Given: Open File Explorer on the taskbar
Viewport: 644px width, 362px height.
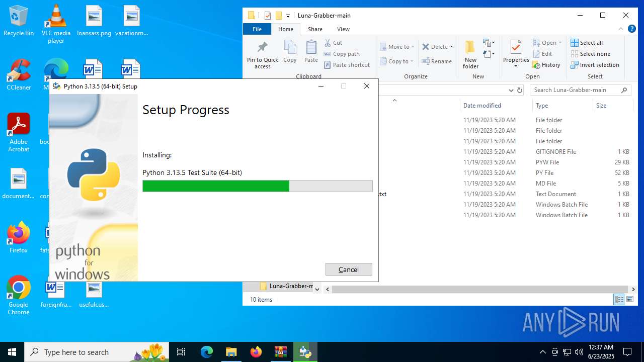Looking at the screenshot, I should point(231,352).
